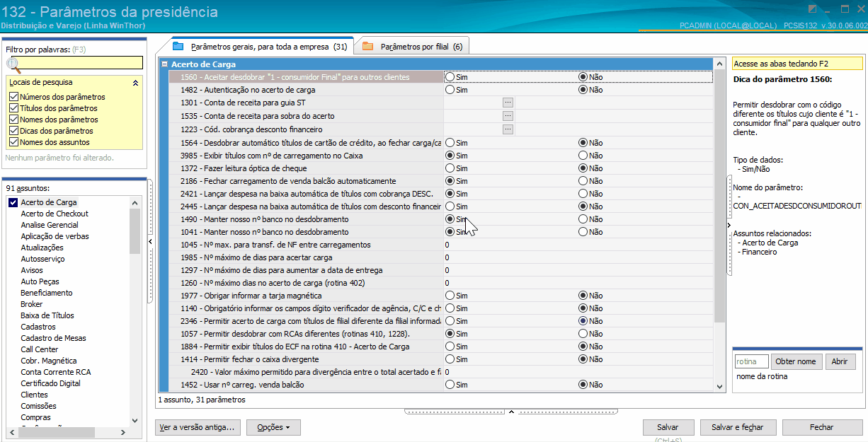Select Autosserviço subject
The height and width of the screenshot is (442, 868).
click(42, 259)
